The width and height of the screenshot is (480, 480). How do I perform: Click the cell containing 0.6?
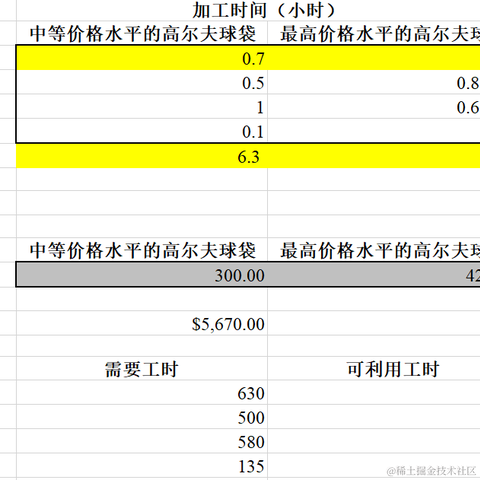pyautogui.click(x=374, y=107)
